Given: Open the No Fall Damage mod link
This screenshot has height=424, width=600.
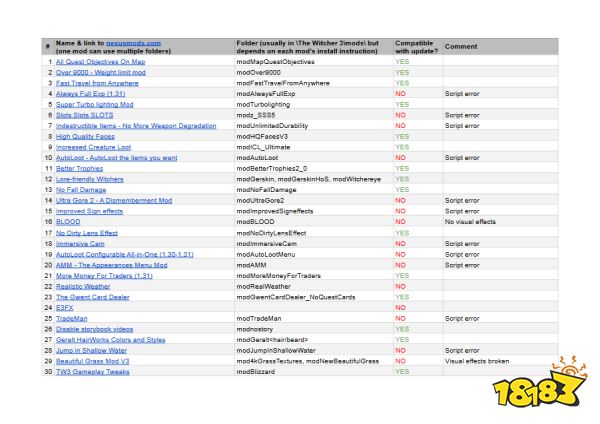Looking at the screenshot, I should pyautogui.click(x=81, y=189).
